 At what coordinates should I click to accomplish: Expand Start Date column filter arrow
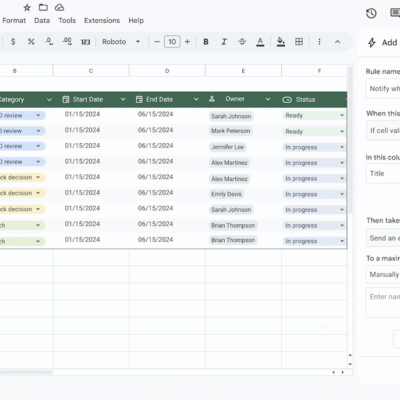pyautogui.click(x=123, y=99)
